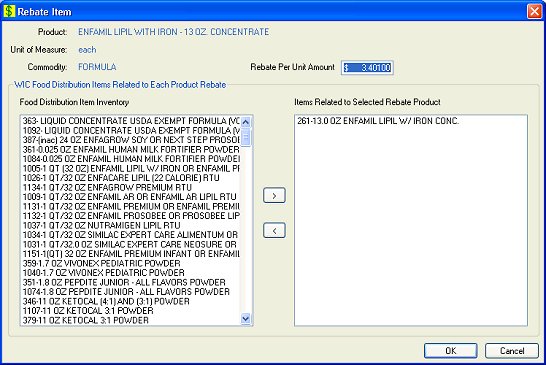Click the Rebate Per Unit Amount field
This screenshot has width=546, height=365.
[367, 67]
